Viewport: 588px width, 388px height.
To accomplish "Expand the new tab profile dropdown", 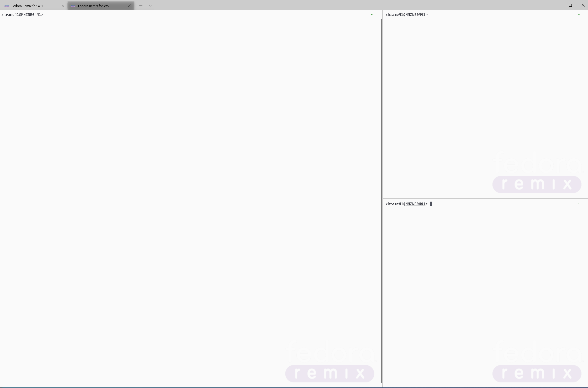I will (x=150, y=6).
